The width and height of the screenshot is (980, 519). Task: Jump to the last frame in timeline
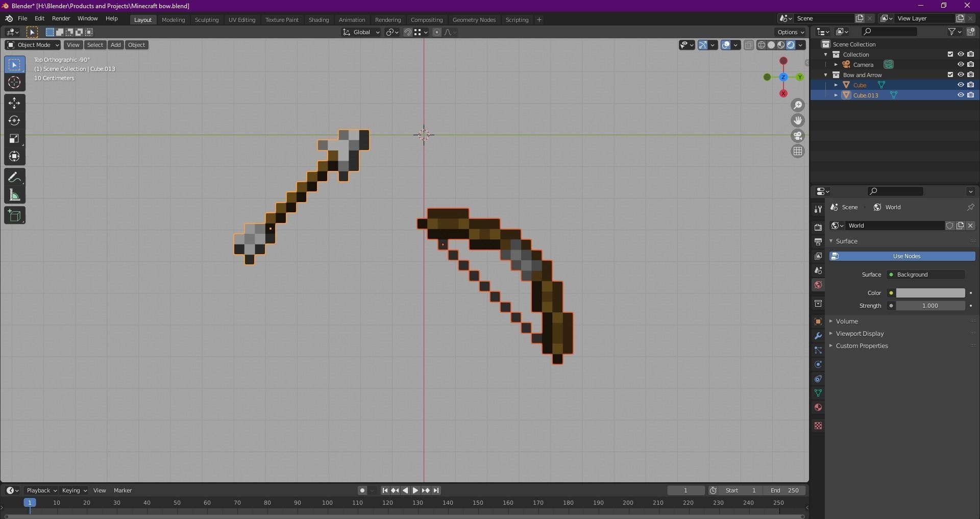[x=436, y=490]
